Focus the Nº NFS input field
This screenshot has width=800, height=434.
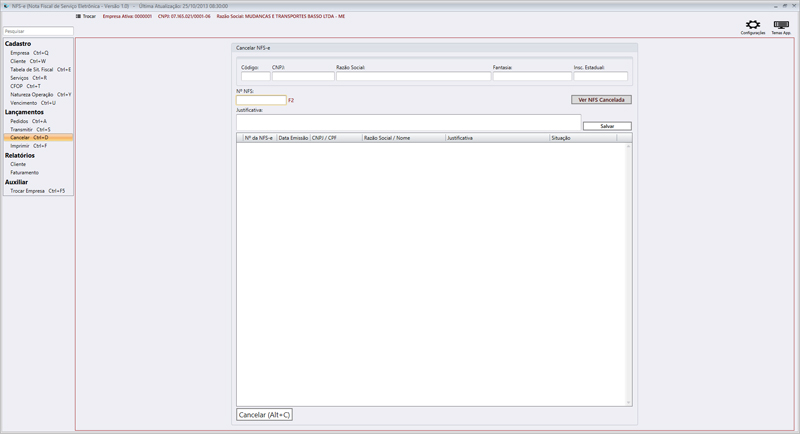coord(261,100)
